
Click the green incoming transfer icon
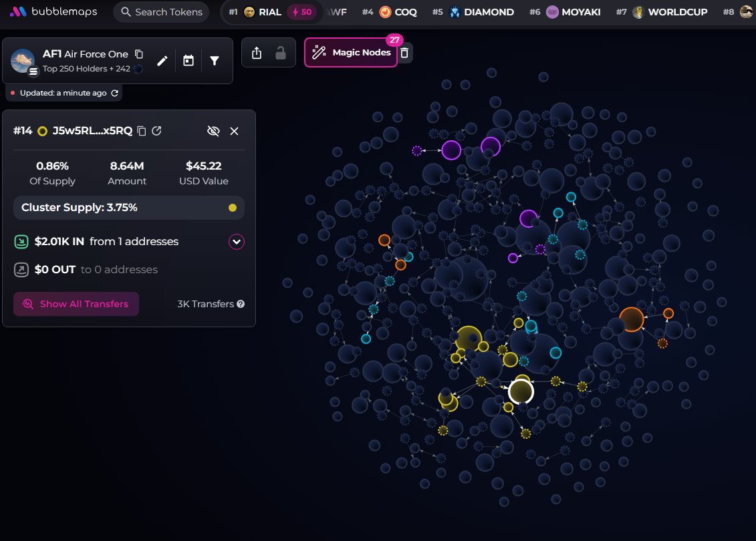[x=21, y=241]
